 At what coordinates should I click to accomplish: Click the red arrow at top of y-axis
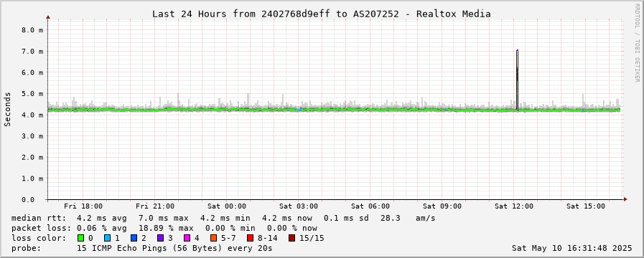47,16
